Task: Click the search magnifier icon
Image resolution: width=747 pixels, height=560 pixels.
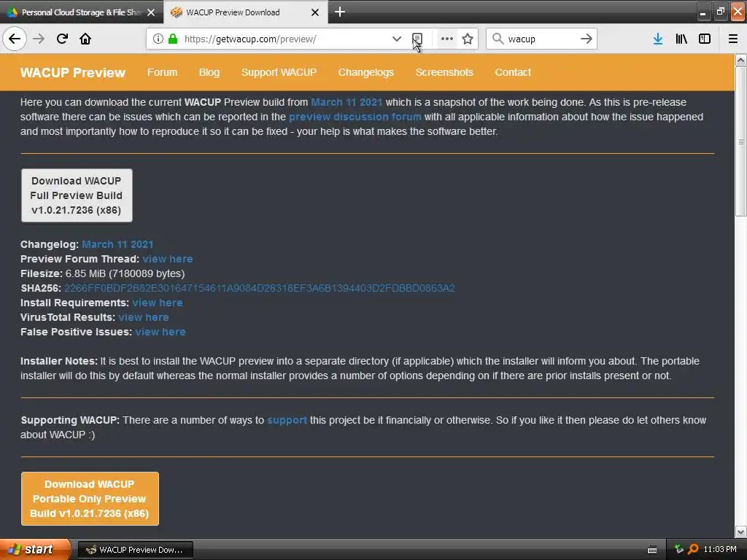Action: tap(498, 39)
